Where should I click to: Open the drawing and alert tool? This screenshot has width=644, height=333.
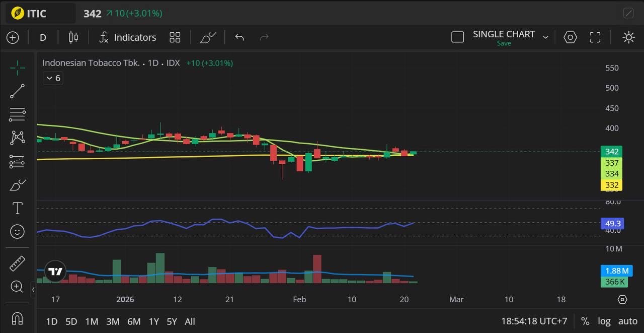208,37
